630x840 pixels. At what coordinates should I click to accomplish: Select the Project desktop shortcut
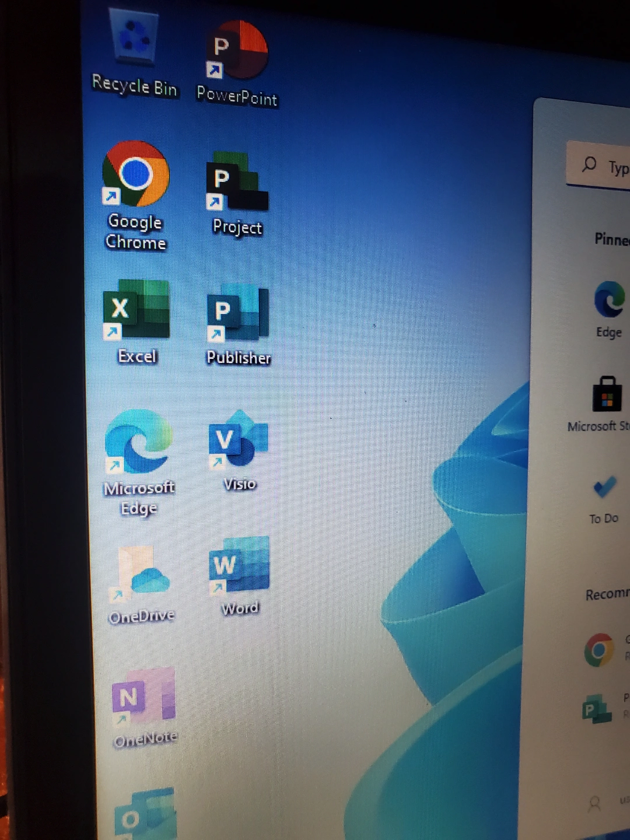tap(237, 193)
